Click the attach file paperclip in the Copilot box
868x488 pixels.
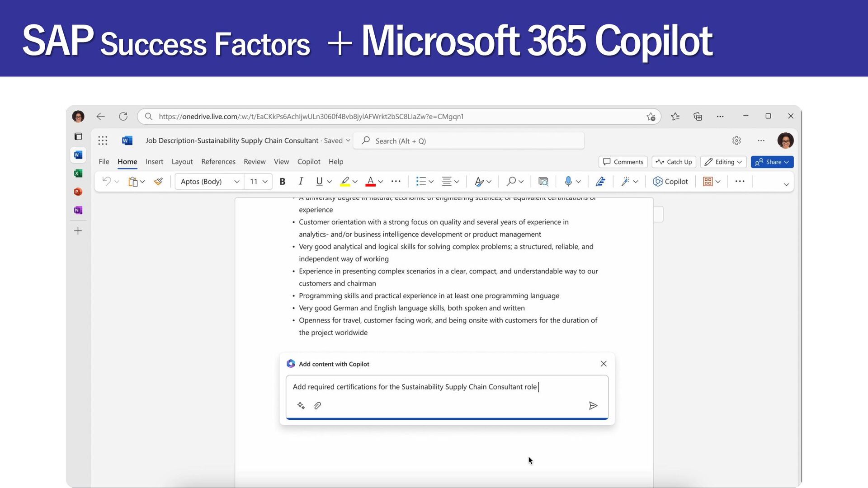pyautogui.click(x=318, y=406)
